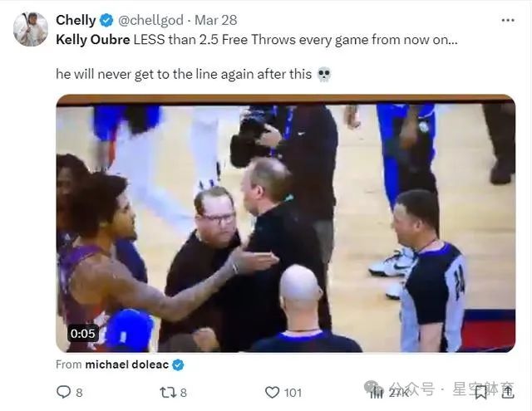Screen dimensions: 532x411
Task: Click the verified badge beside michael doleac
Action: click(178, 365)
